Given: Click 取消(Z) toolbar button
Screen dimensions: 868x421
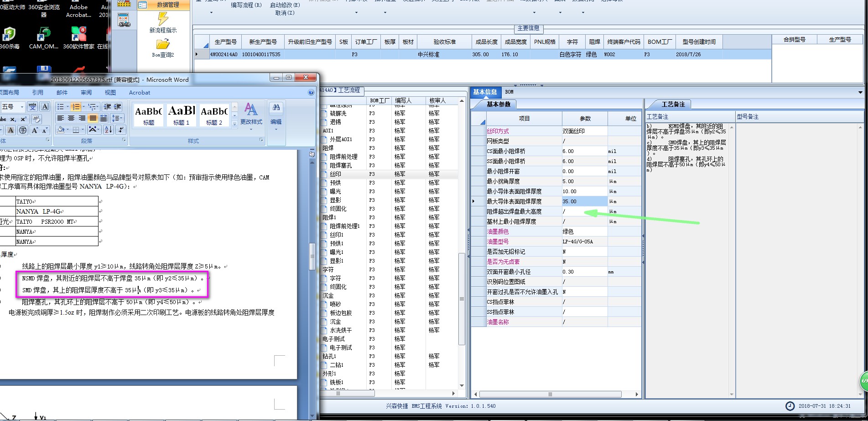Looking at the screenshot, I should (x=285, y=13).
